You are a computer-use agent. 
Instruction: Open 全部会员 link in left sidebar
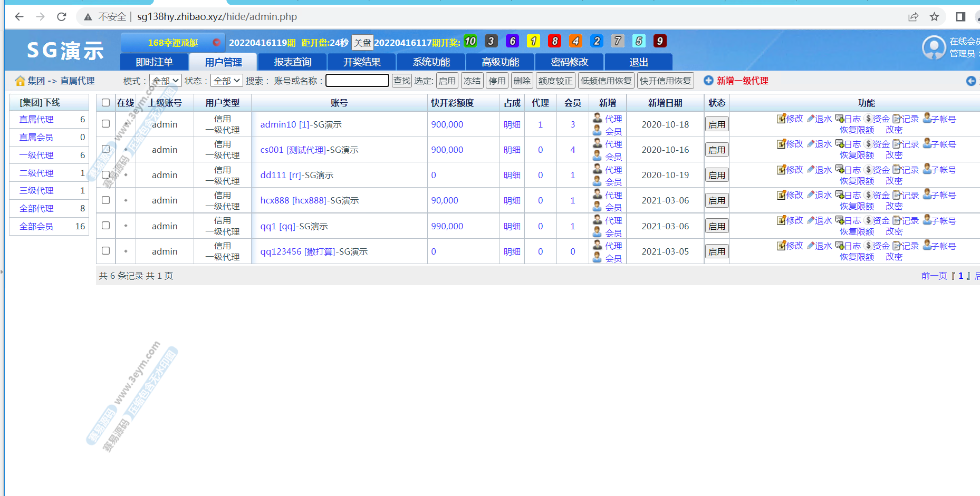pos(36,226)
